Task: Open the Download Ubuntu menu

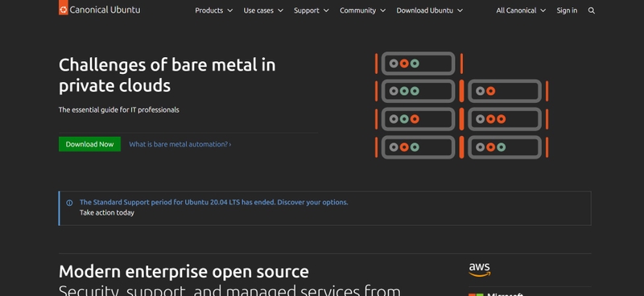Action: coord(430,10)
